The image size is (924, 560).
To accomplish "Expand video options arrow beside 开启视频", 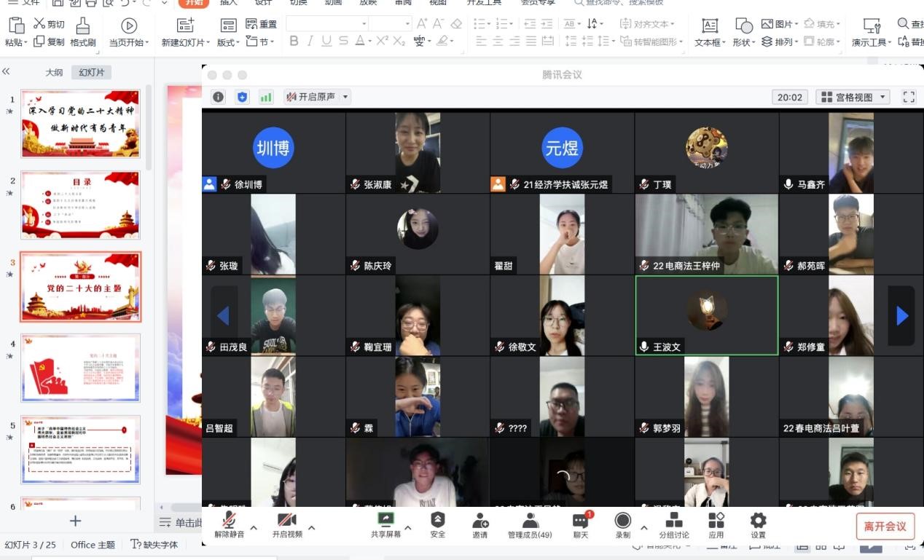I will pyautogui.click(x=312, y=528).
